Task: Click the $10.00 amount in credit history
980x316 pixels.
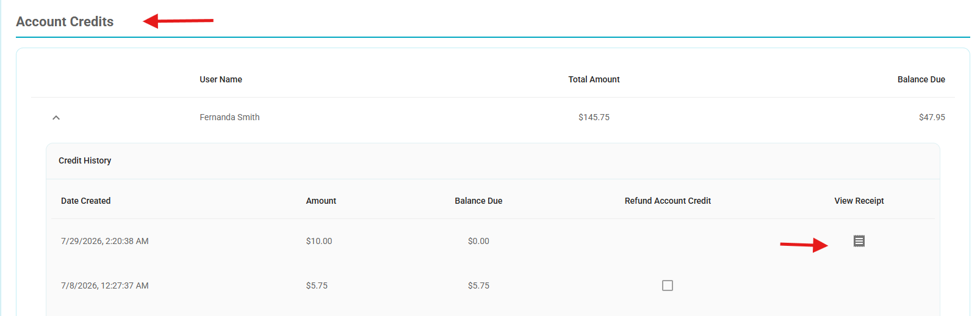Action: pos(319,241)
